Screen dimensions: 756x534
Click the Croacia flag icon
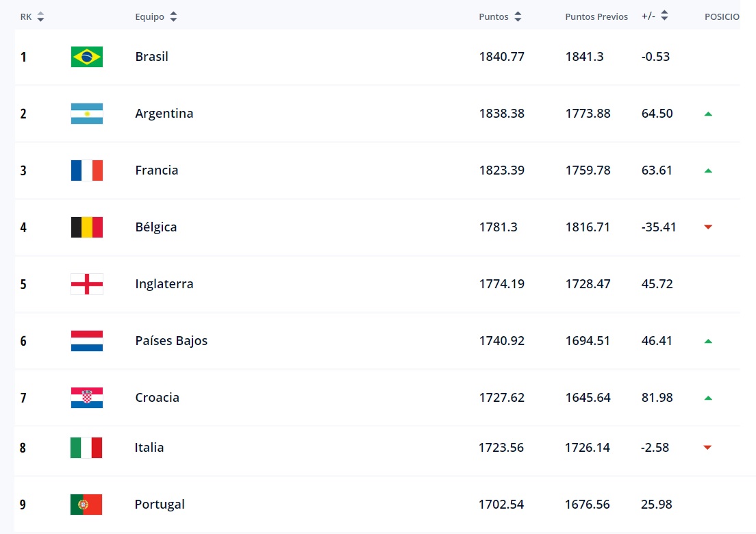pos(87,398)
